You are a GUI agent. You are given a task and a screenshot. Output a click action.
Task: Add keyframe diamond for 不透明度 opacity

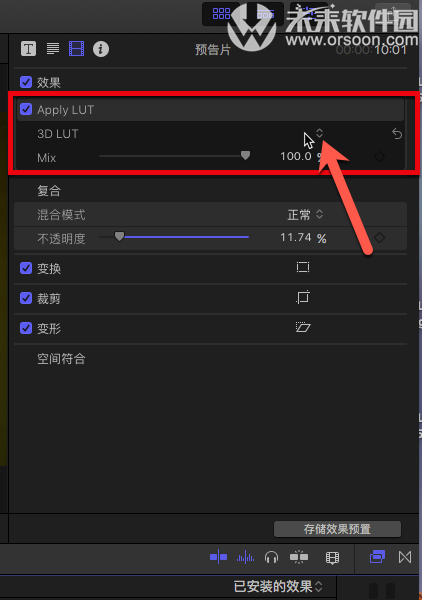click(379, 238)
